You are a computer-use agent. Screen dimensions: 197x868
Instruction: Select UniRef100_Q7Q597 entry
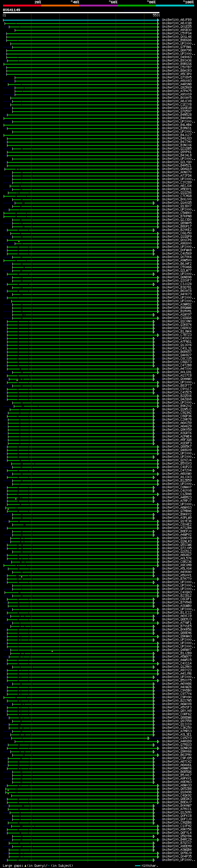tap(176, 111)
